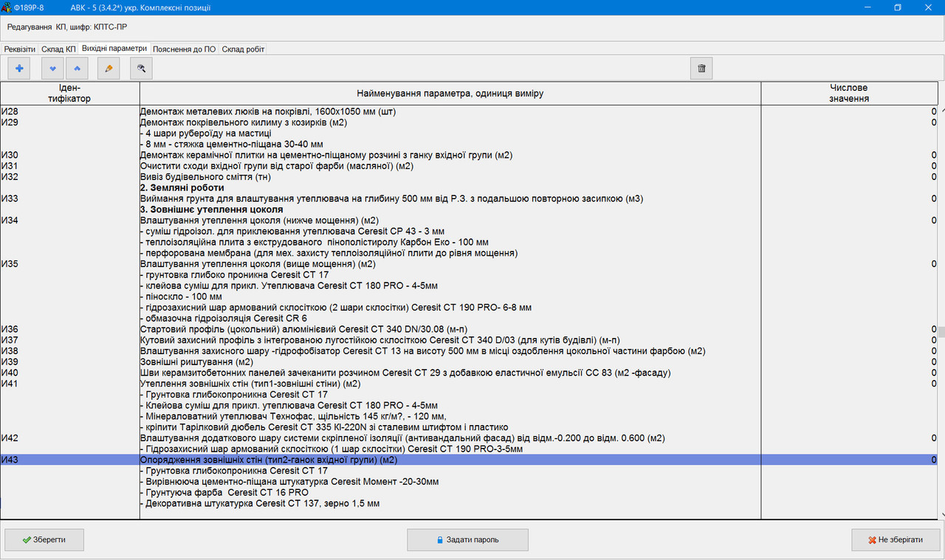Click the Числове значення column header
The height and width of the screenshot is (560, 945).
click(849, 93)
